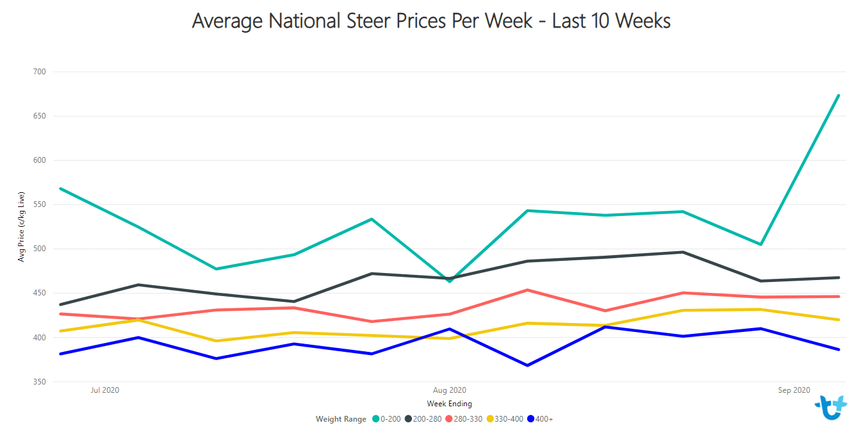The width and height of the screenshot is (868, 430).
Task: Click the 400+ blue legend marker
Action: (530, 419)
